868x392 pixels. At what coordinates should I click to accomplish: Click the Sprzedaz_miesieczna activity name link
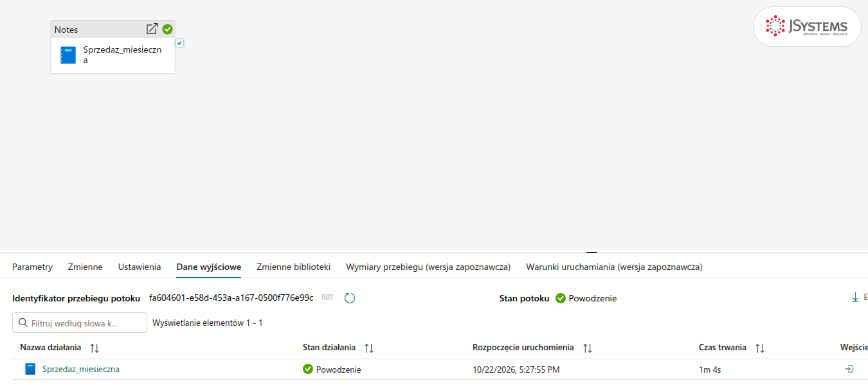point(81,369)
